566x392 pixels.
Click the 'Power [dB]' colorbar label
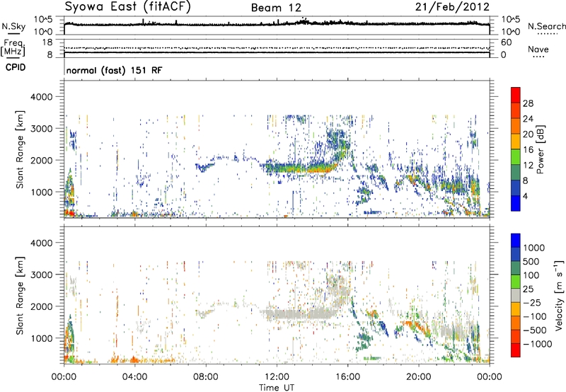coord(540,149)
